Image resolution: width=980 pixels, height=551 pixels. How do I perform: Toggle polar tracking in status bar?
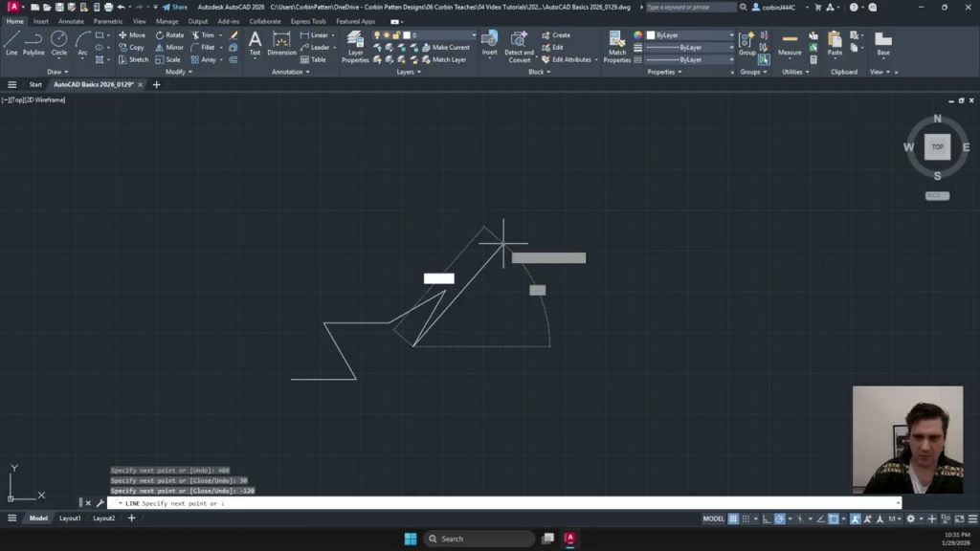point(780,518)
